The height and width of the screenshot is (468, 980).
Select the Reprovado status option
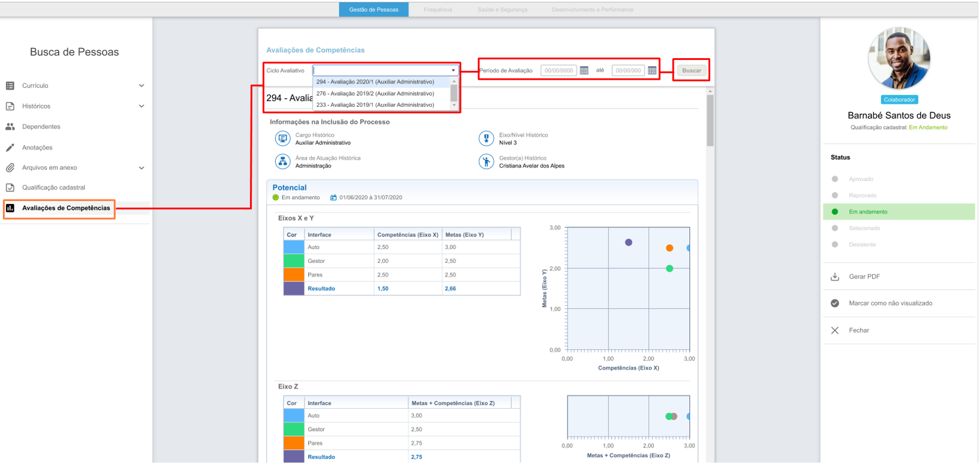click(x=863, y=196)
